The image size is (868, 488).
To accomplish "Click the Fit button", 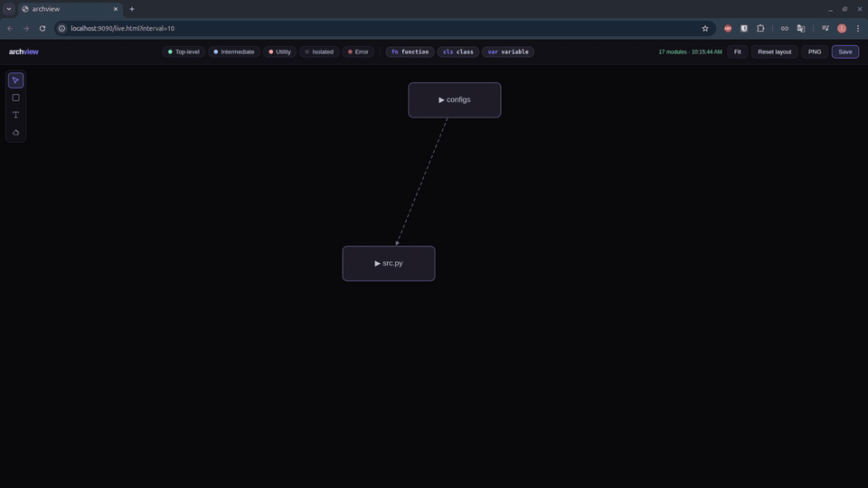I will 738,52.
